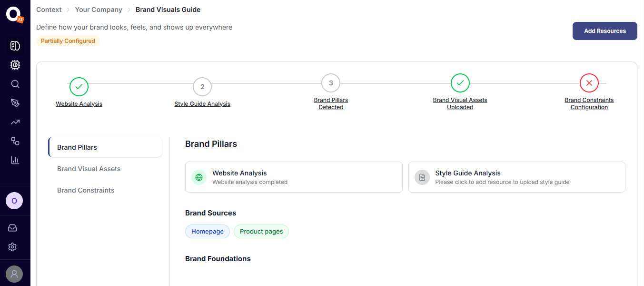Click the Brand Visuals Guide breadcrumb
The width and height of the screenshot is (644, 286).
coord(168,10)
